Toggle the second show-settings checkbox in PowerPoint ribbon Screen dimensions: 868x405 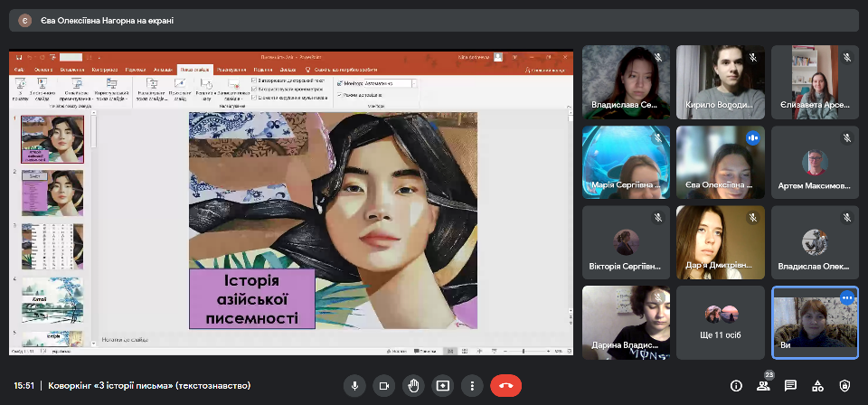(x=254, y=89)
